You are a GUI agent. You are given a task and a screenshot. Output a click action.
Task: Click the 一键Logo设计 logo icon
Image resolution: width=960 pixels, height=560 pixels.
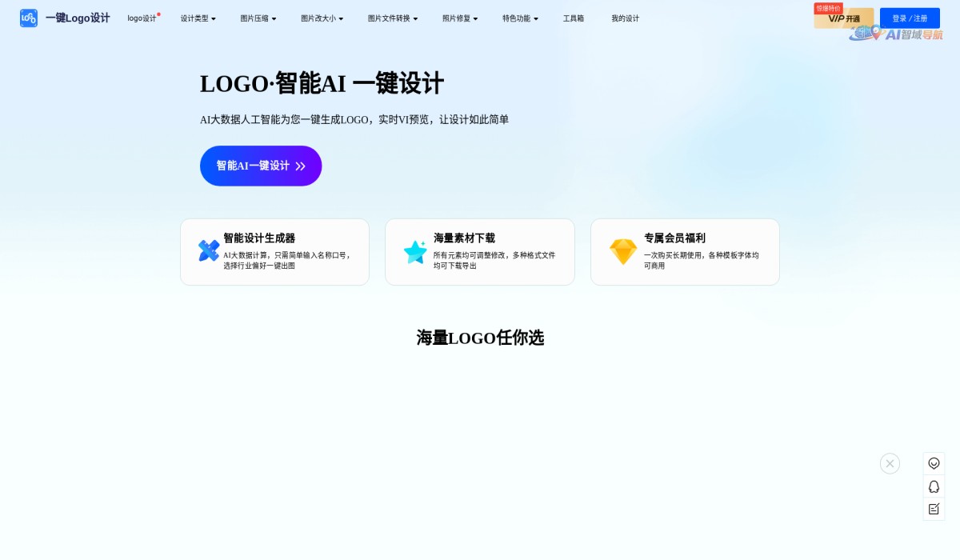click(28, 18)
